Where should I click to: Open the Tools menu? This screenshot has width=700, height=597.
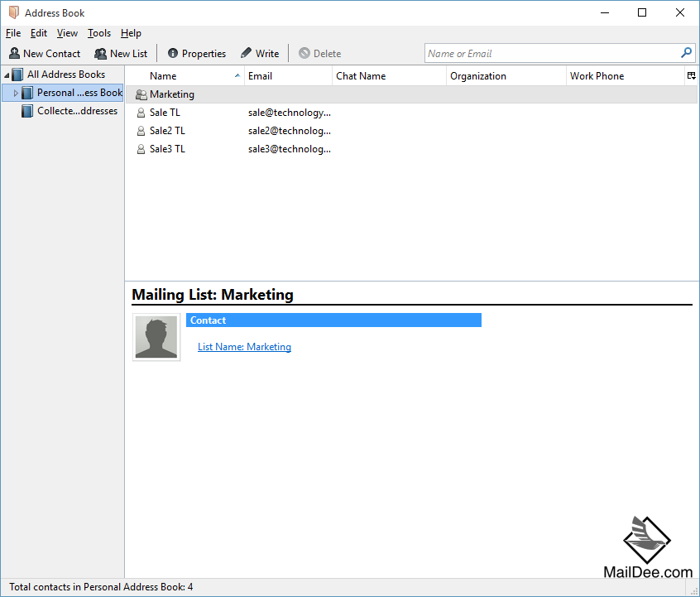click(98, 33)
